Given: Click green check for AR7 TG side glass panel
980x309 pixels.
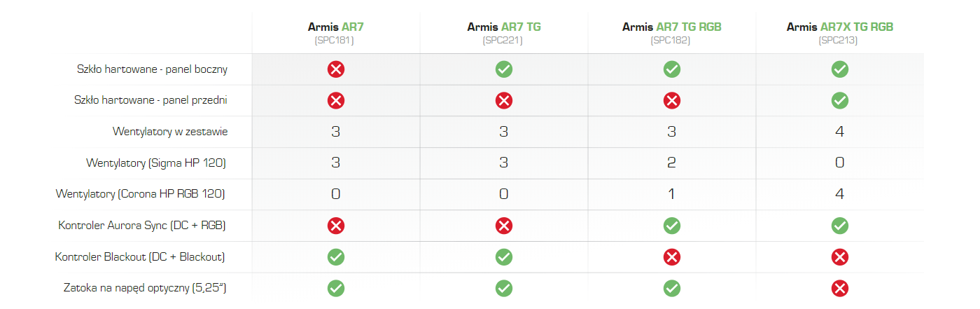Looking at the screenshot, I should click(504, 69).
